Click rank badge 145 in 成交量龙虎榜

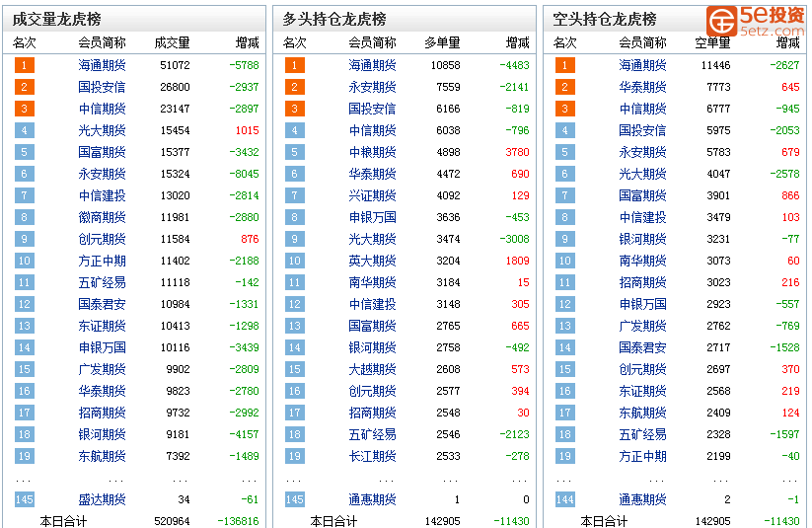[25, 499]
